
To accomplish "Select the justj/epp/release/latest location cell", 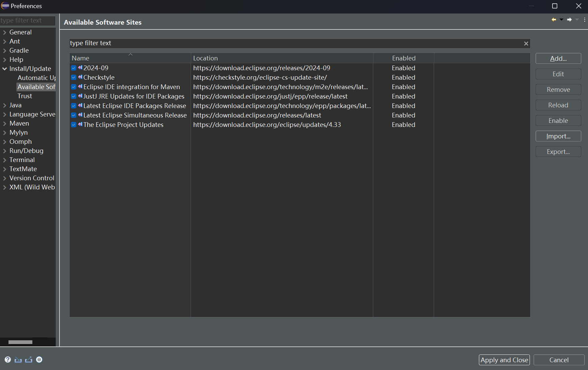I will pos(270,96).
